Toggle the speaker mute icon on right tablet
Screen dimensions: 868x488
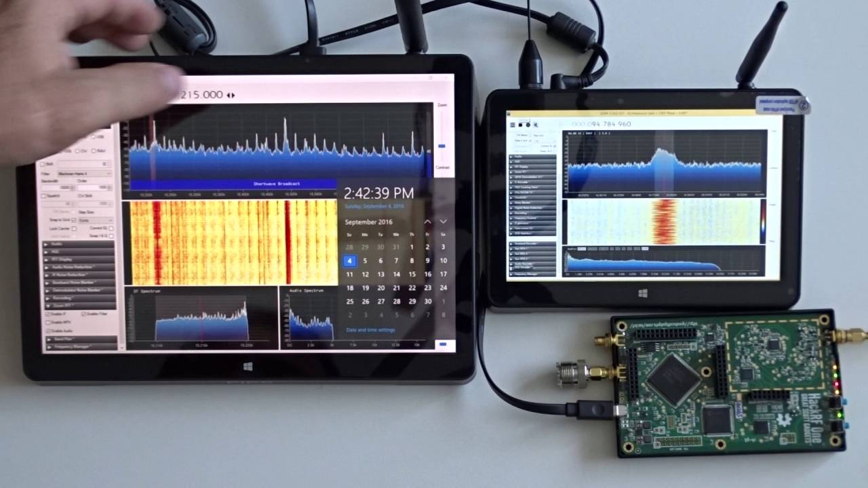pyautogui.click(x=536, y=125)
